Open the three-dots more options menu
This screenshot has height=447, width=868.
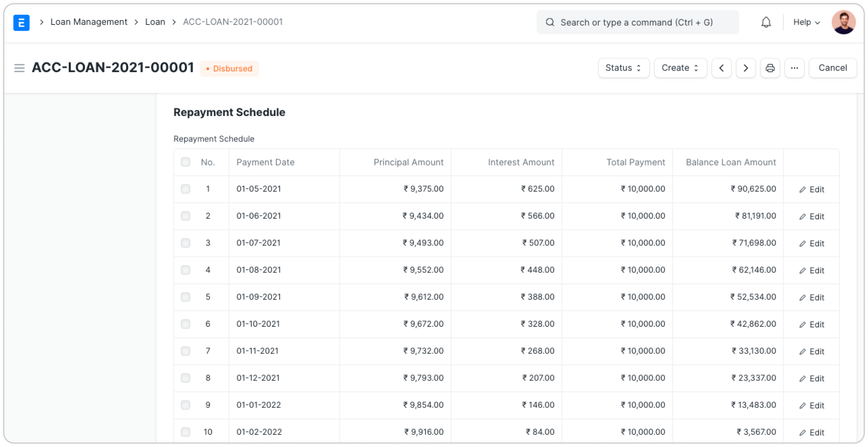point(794,68)
